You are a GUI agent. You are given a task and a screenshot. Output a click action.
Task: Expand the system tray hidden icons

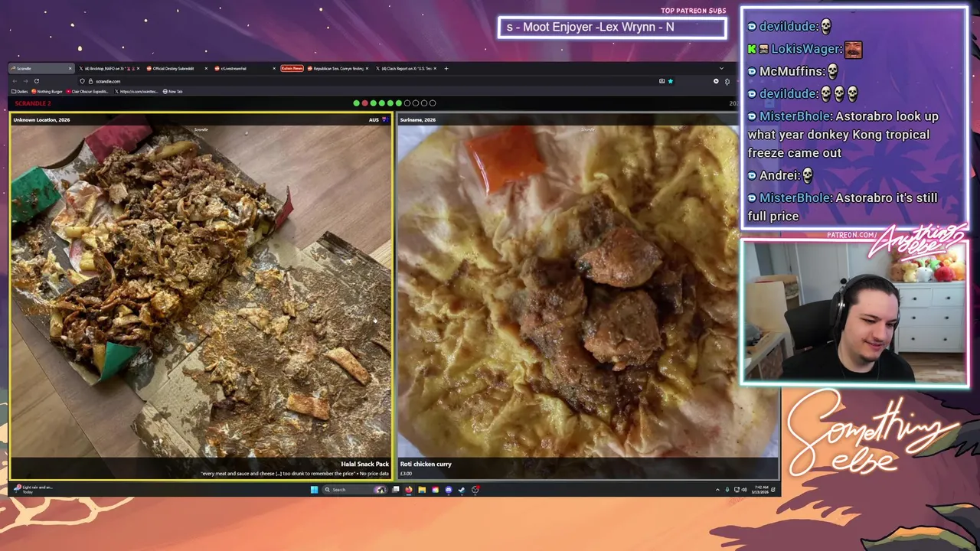[717, 490]
